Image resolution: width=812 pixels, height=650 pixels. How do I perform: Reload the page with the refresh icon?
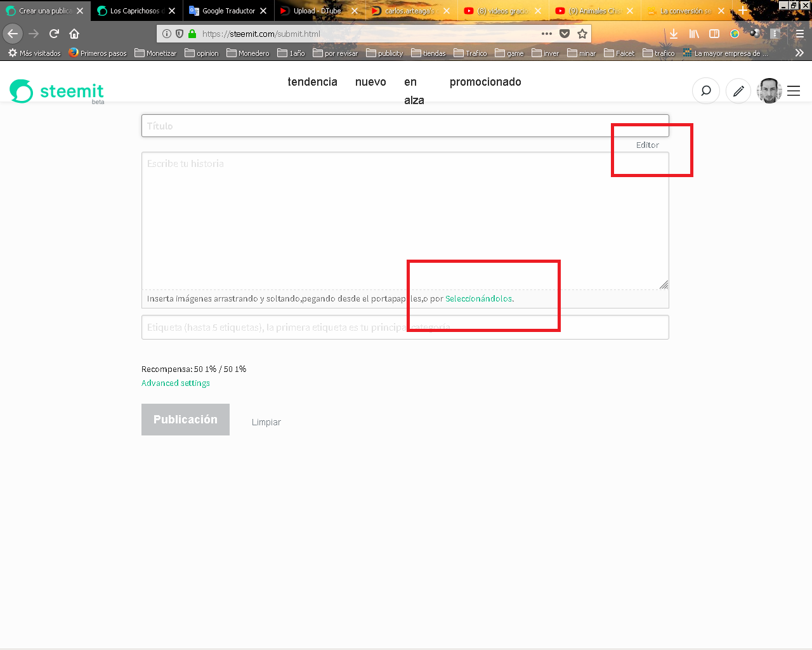click(54, 34)
